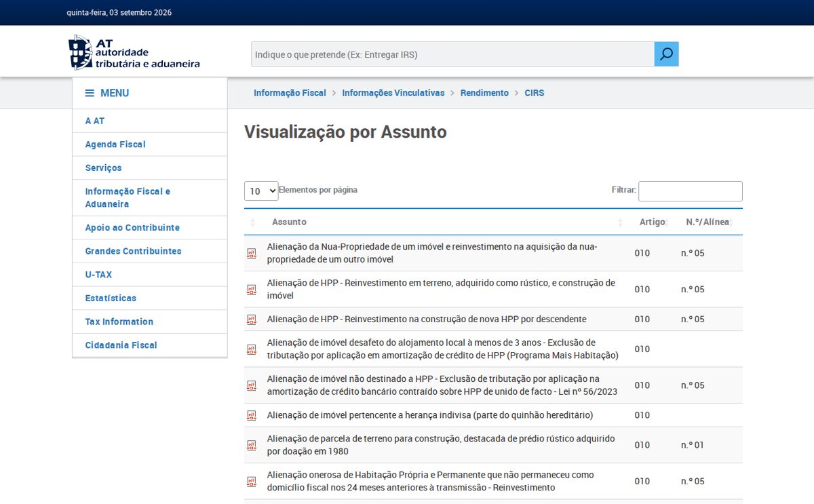
Task: Click date 'quinta-feira, 03 setembro 2026'
Action: (x=119, y=13)
